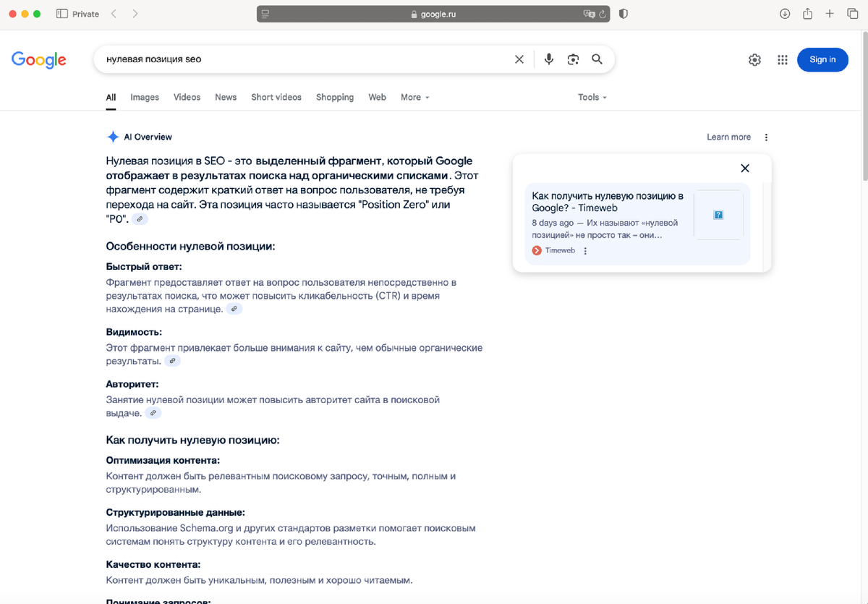This screenshot has width=868, height=604.
Task: Open Google Lens image search
Action: click(x=573, y=59)
